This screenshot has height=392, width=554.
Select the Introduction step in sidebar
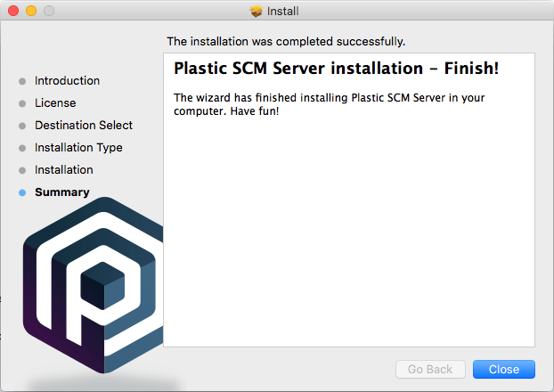click(67, 80)
